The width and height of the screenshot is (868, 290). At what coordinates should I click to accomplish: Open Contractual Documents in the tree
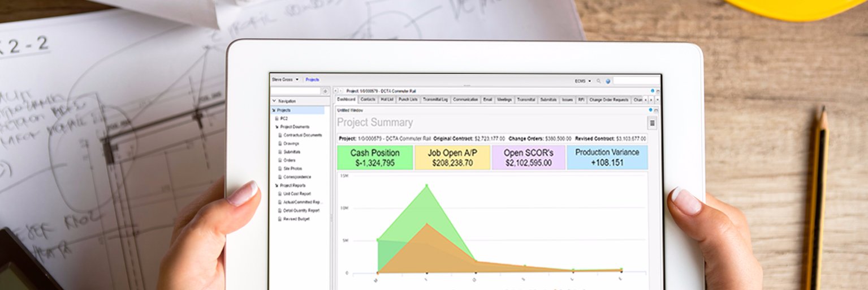click(x=303, y=135)
